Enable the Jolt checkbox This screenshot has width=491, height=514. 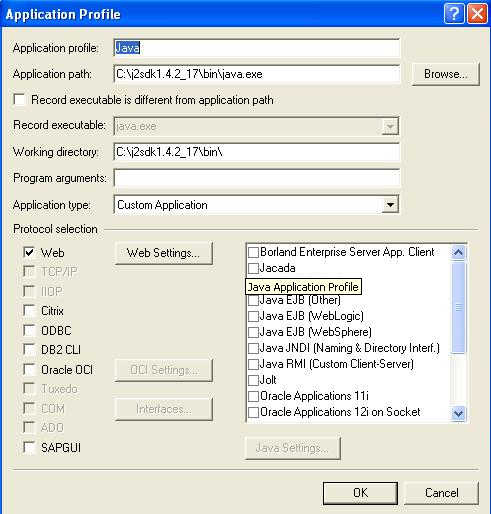click(253, 380)
